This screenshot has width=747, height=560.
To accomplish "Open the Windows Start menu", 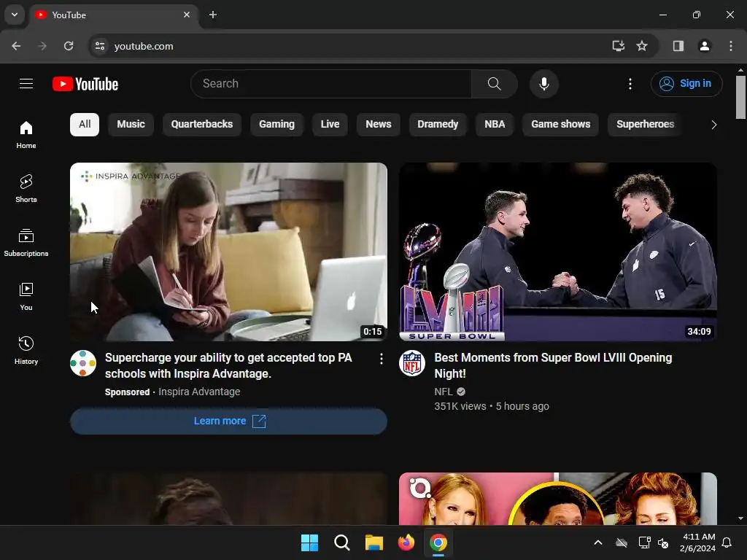I will 309,542.
